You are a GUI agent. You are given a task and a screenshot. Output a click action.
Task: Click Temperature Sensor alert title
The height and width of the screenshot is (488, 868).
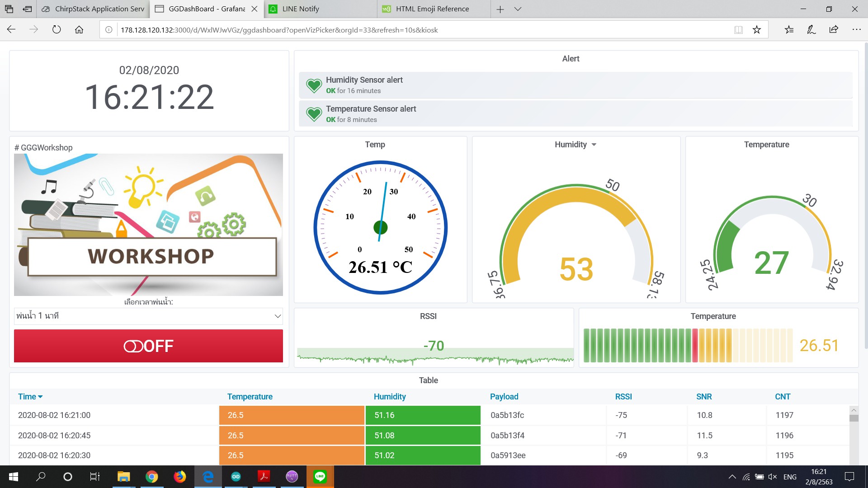pos(371,109)
